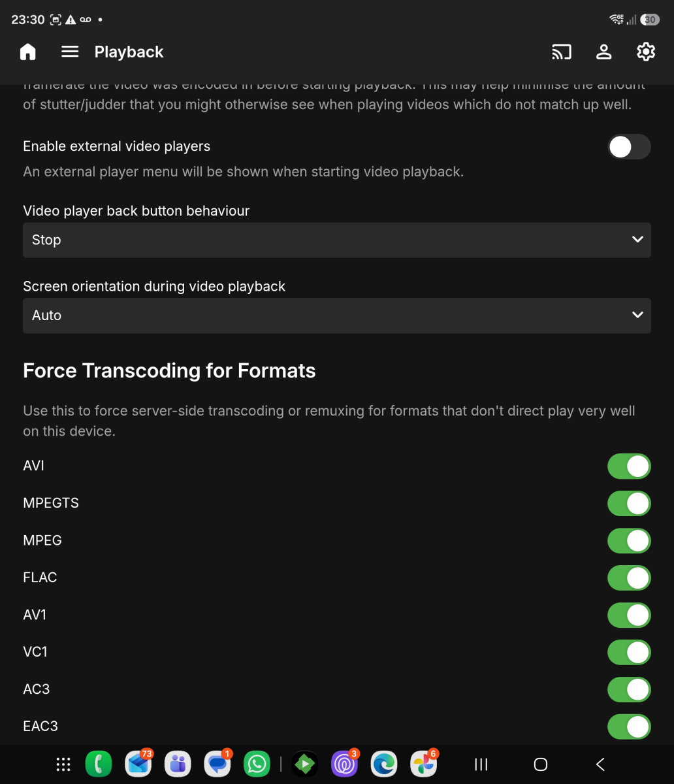Open the user profile icon

point(604,52)
